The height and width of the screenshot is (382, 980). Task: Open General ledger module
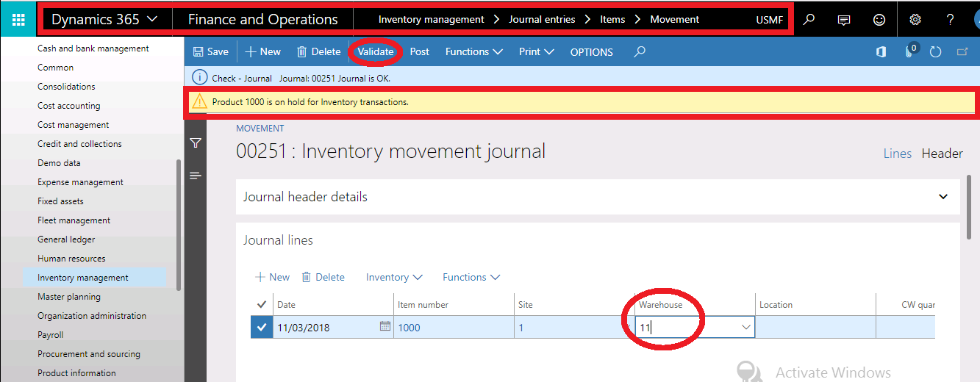pos(66,239)
